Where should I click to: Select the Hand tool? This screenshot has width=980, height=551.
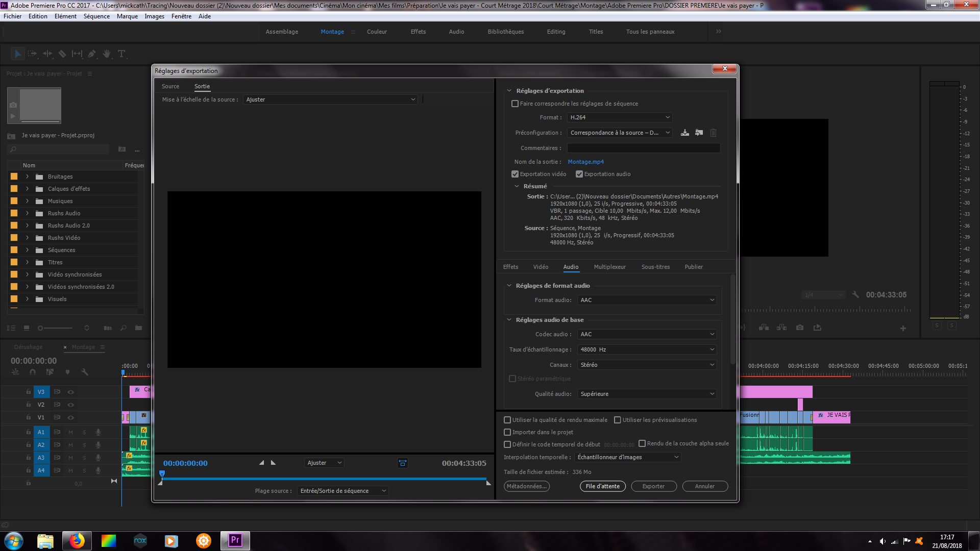tap(107, 54)
